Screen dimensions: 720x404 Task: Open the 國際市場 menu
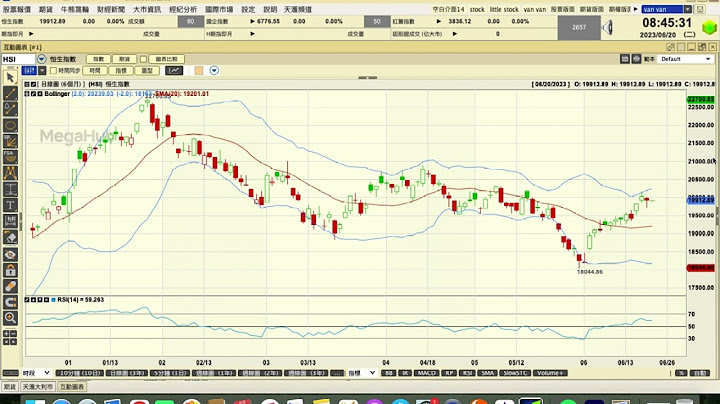tap(219, 9)
